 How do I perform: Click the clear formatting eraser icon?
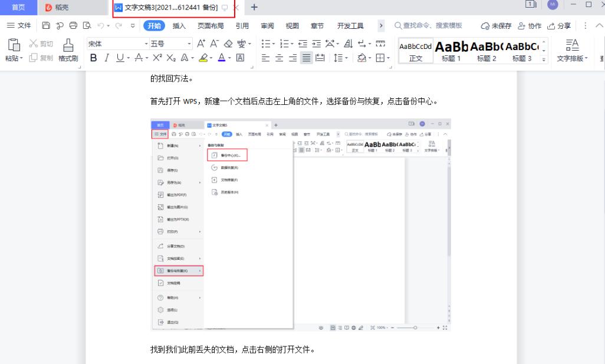[x=228, y=44]
